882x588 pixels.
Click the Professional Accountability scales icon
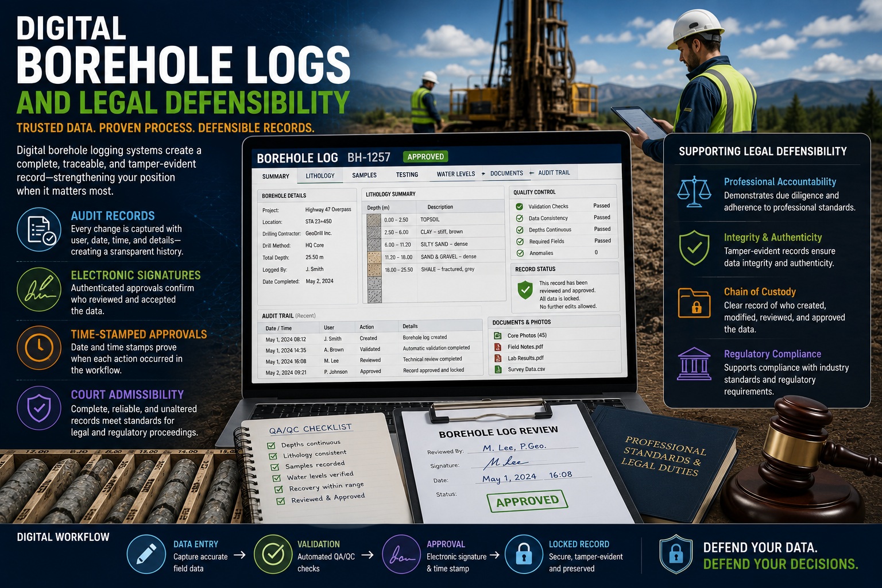click(694, 192)
